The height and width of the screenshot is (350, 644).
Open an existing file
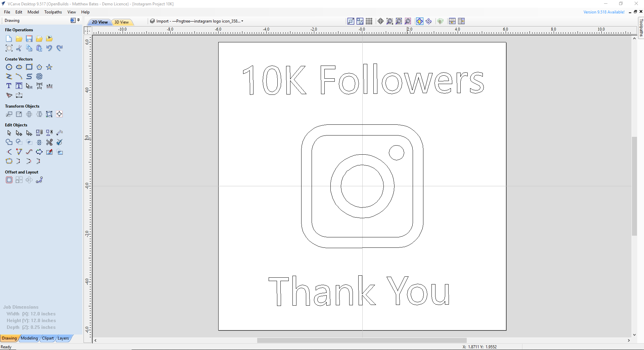(x=19, y=39)
